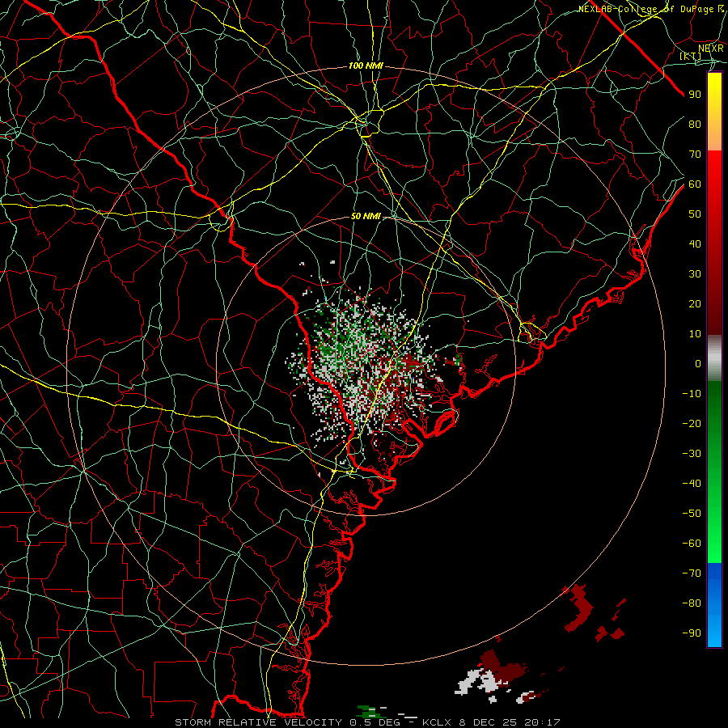This screenshot has height=728, width=728.
Task: Click the 10 value on velocity scale
Action: (695, 334)
